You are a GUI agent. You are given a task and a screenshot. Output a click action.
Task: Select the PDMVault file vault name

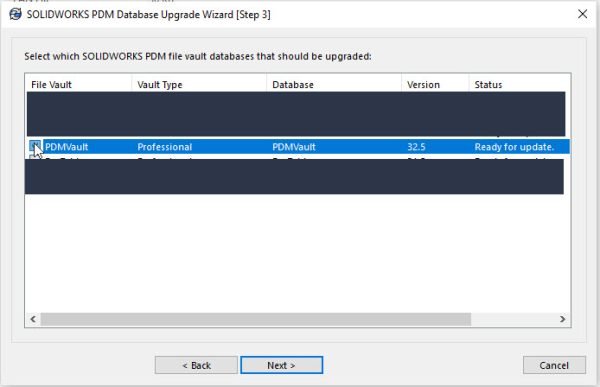click(67, 147)
